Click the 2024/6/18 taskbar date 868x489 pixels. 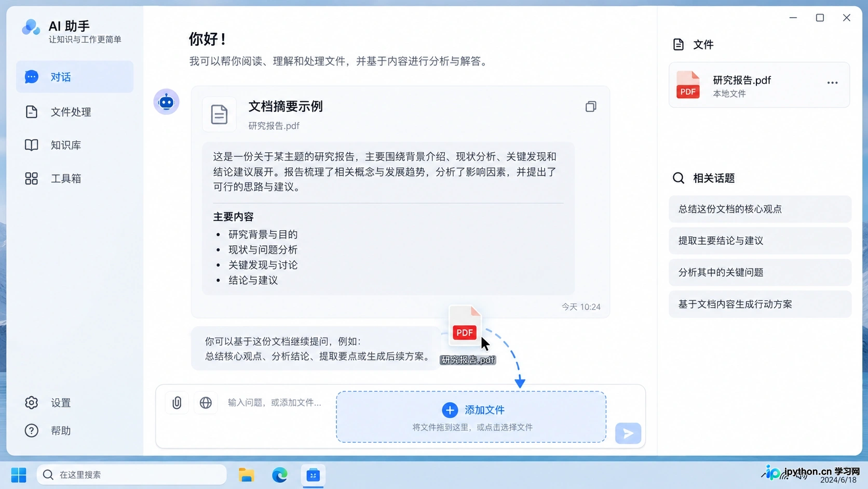(x=838, y=480)
